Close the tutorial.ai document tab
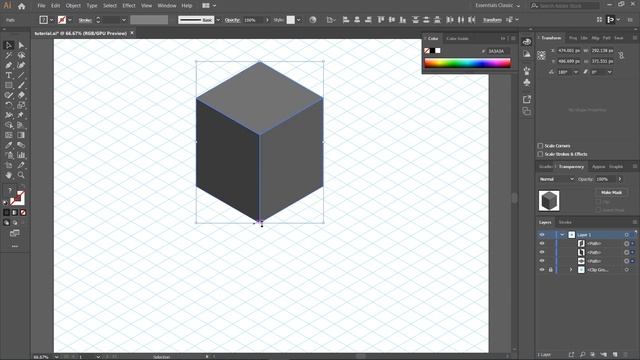 [x=132, y=33]
